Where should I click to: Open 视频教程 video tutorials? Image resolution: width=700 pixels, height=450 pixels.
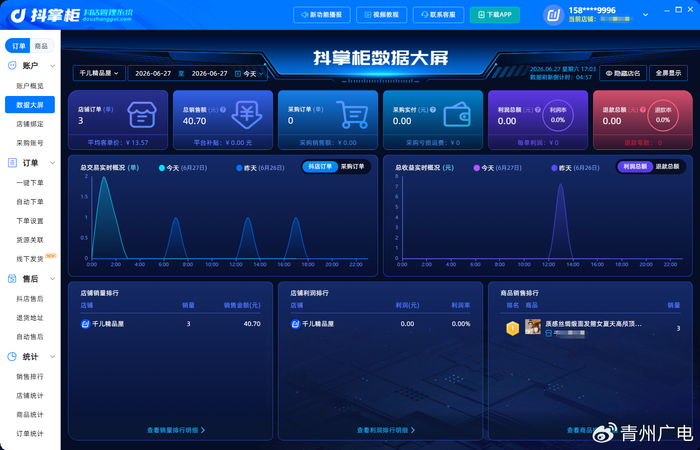[381, 15]
